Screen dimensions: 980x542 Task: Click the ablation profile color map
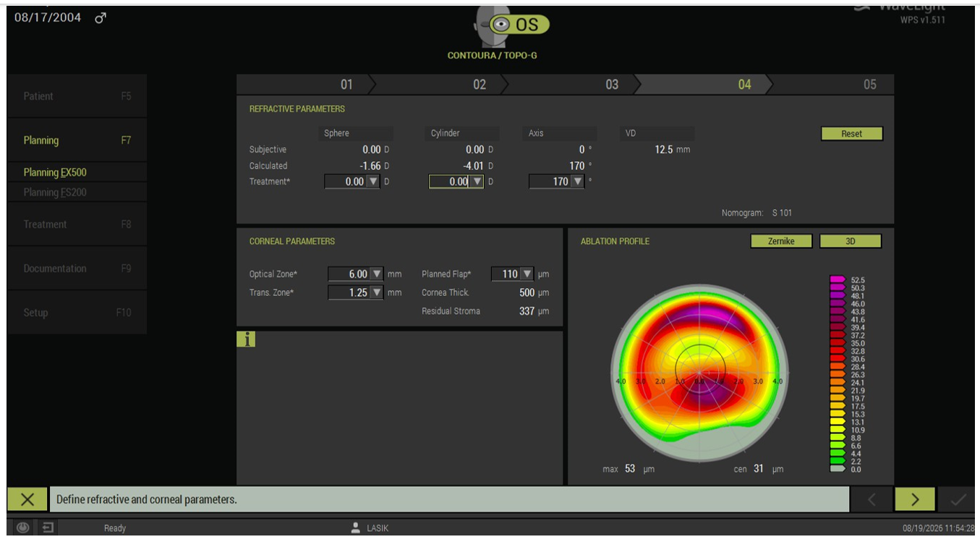click(x=699, y=373)
